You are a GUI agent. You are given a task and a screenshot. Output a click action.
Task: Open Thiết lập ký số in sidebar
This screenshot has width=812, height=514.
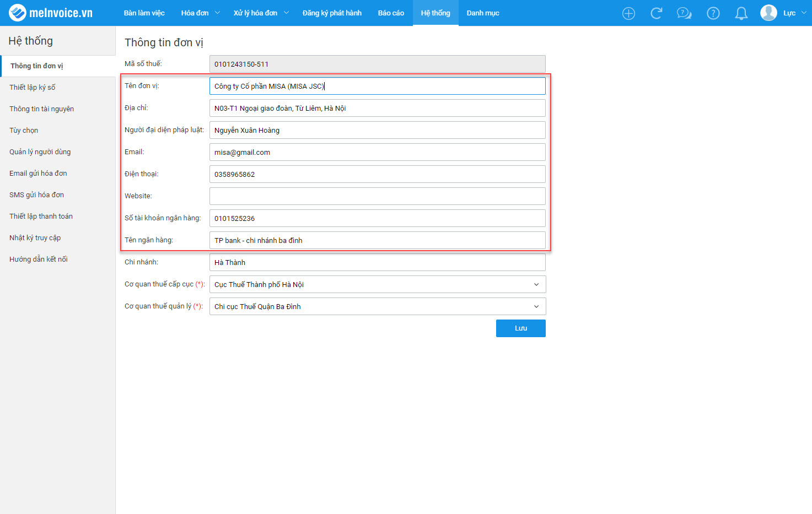(x=33, y=87)
